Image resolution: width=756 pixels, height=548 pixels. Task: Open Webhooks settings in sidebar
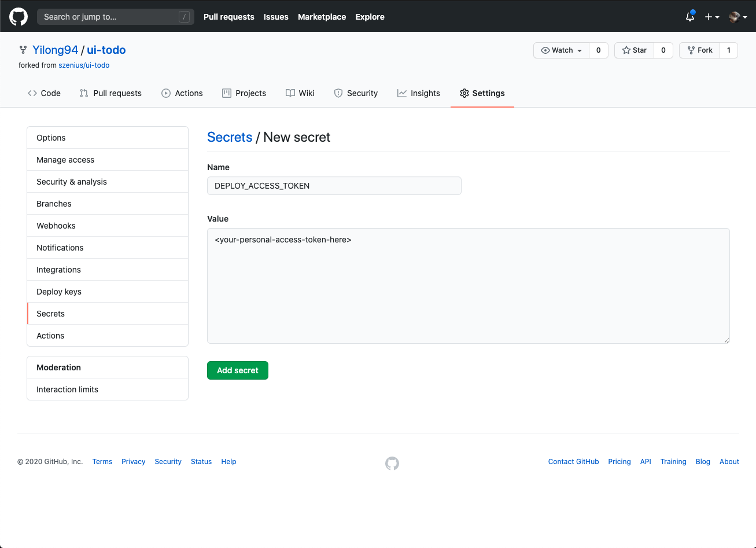[x=108, y=226]
